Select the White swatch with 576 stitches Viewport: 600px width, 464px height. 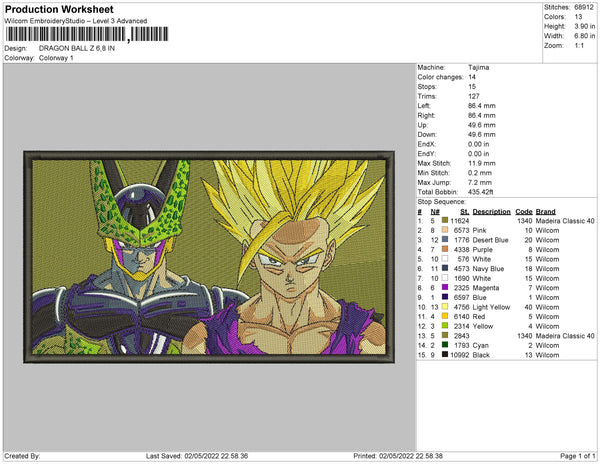(445, 259)
